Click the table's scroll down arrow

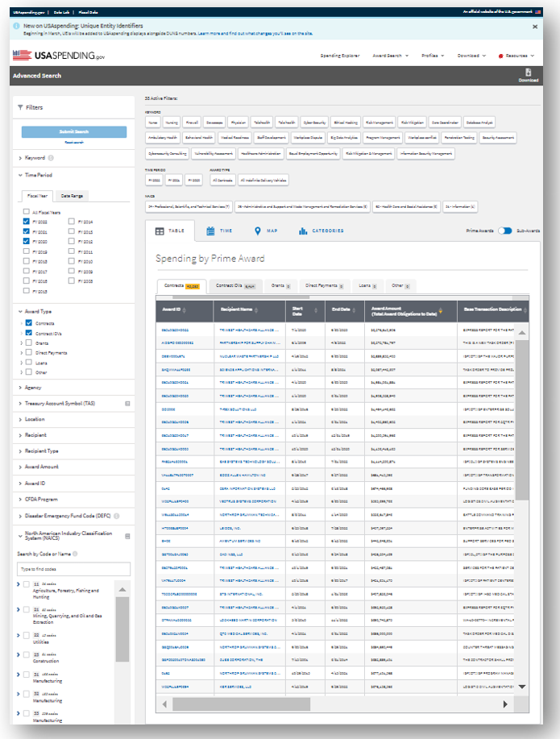522,687
